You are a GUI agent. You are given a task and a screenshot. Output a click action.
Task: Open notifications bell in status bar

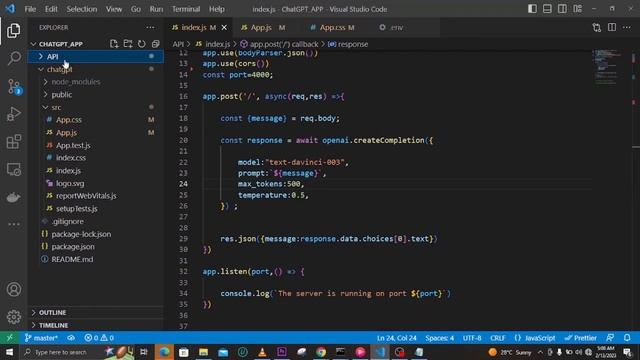[627, 338]
